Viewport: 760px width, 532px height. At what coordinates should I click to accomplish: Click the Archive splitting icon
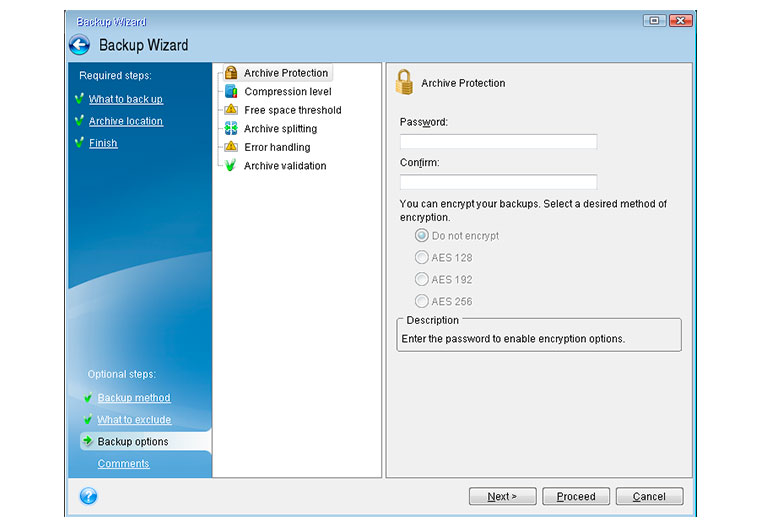(x=231, y=128)
